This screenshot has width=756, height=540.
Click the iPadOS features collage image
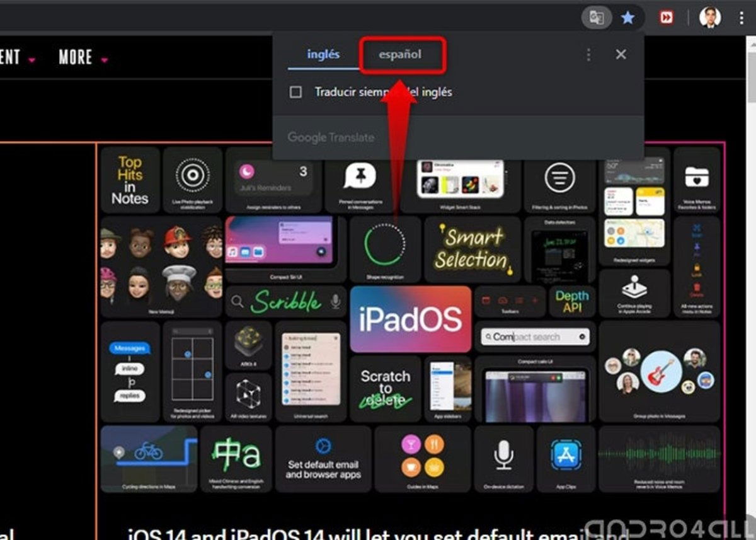tap(411, 319)
